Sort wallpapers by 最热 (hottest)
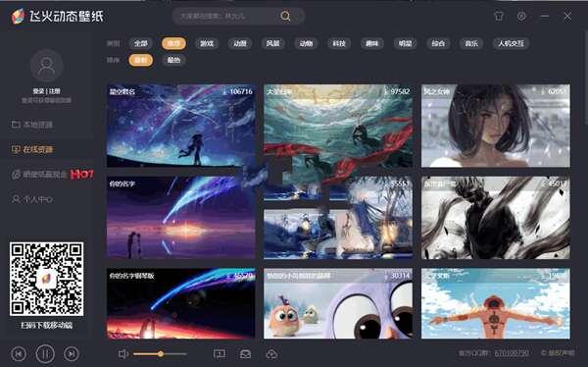The image size is (588, 367). 173,60
